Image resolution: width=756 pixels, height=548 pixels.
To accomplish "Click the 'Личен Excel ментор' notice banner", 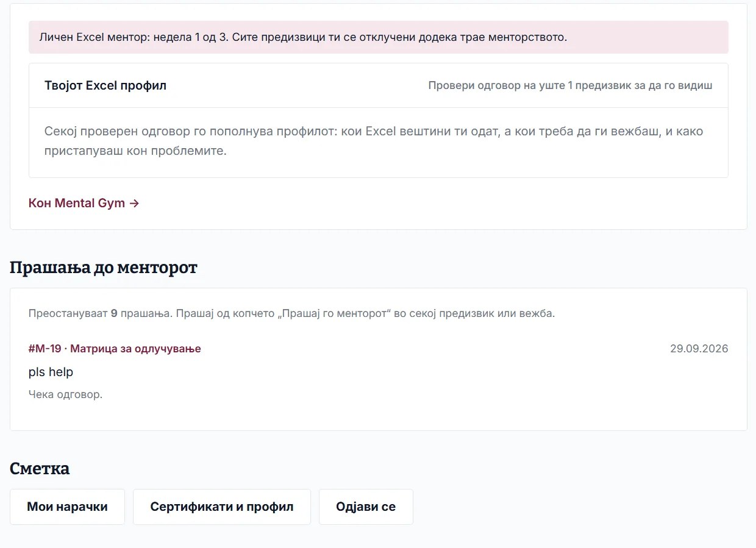I will tap(379, 37).
